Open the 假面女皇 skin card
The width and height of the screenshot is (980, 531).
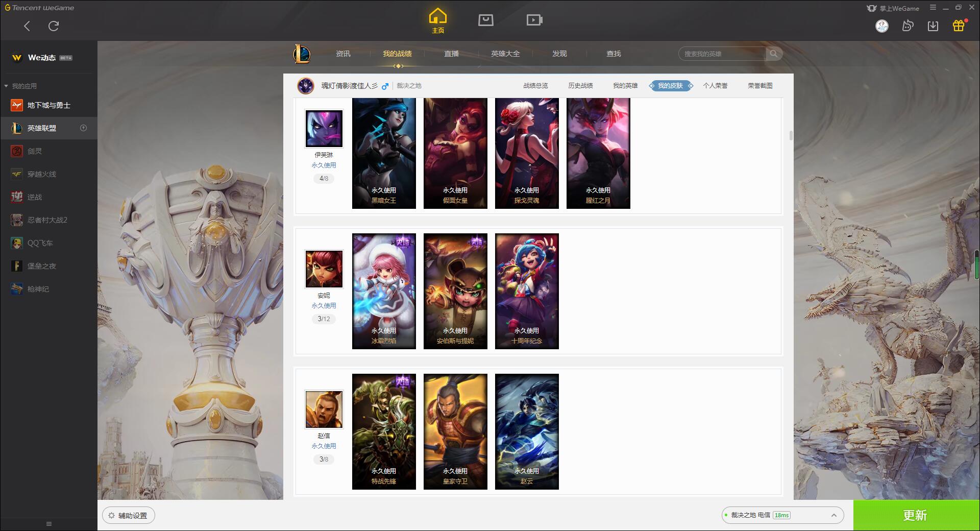coord(455,153)
